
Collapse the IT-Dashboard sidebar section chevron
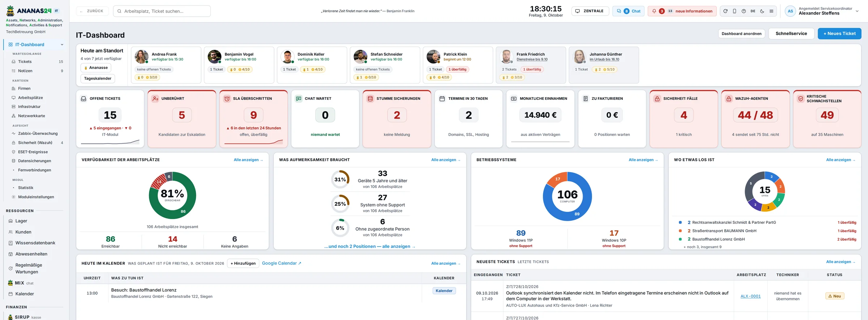62,45
